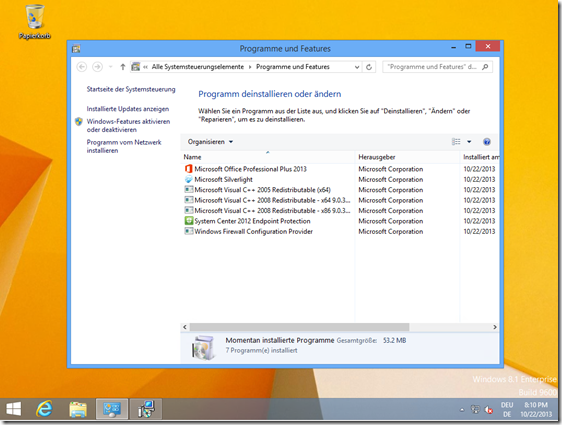Open the Organisieren menu
The height and width of the screenshot is (425, 562).
[x=210, y=142]
